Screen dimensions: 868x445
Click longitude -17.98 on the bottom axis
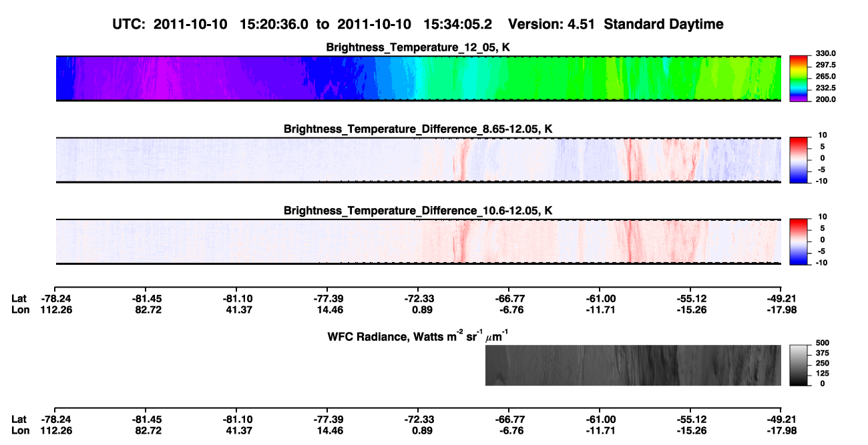[781, 430]
